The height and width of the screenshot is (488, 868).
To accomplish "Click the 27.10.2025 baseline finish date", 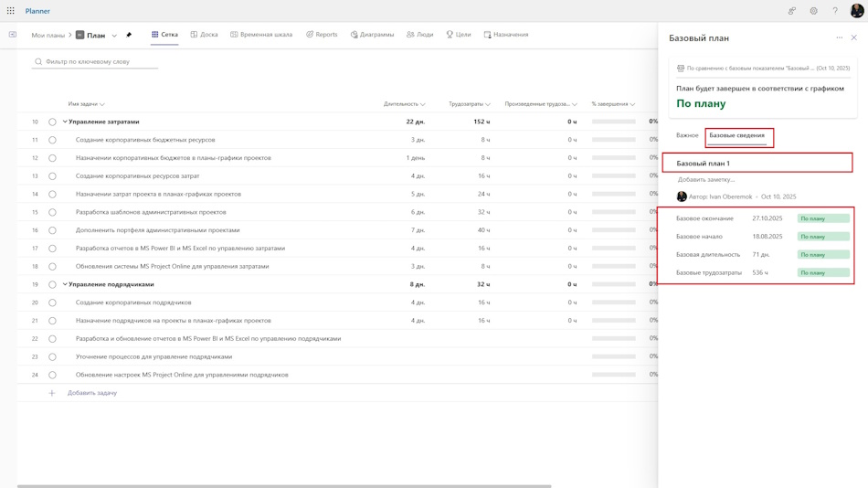I will 767,218.
